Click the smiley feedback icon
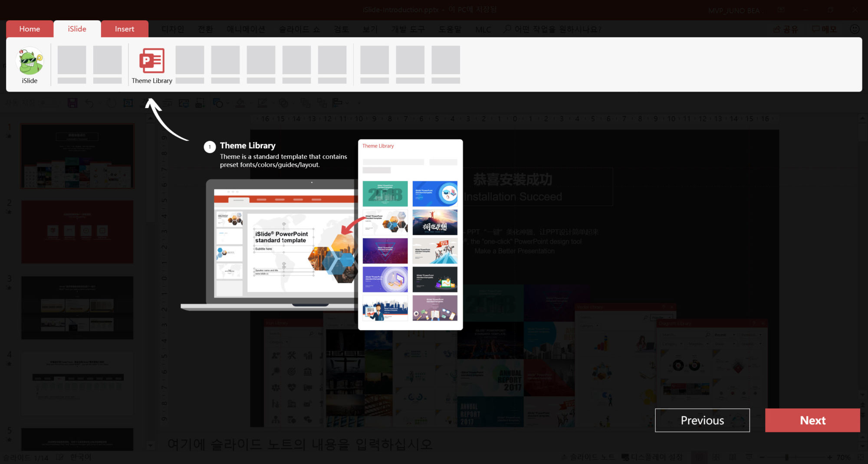The height and width of the screenshot is (464, 868). coord(855,29)
